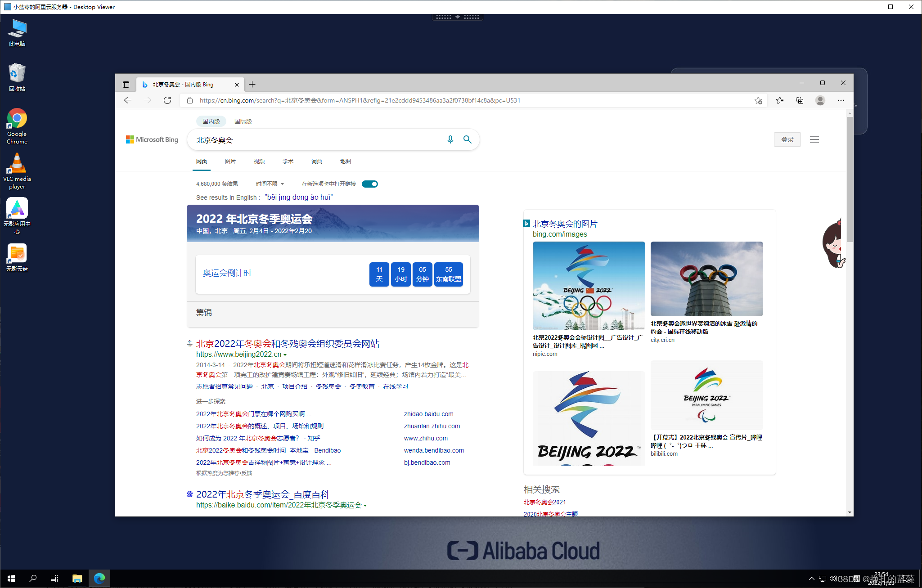Open the tab actions icon at top-left

[x=126, y=84]
